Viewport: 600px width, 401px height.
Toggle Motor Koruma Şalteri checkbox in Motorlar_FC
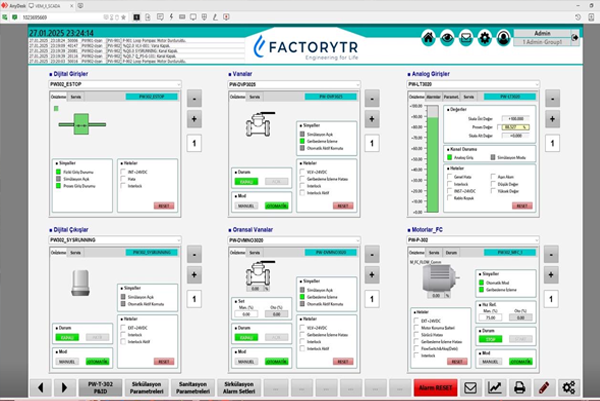click(417, 327)
